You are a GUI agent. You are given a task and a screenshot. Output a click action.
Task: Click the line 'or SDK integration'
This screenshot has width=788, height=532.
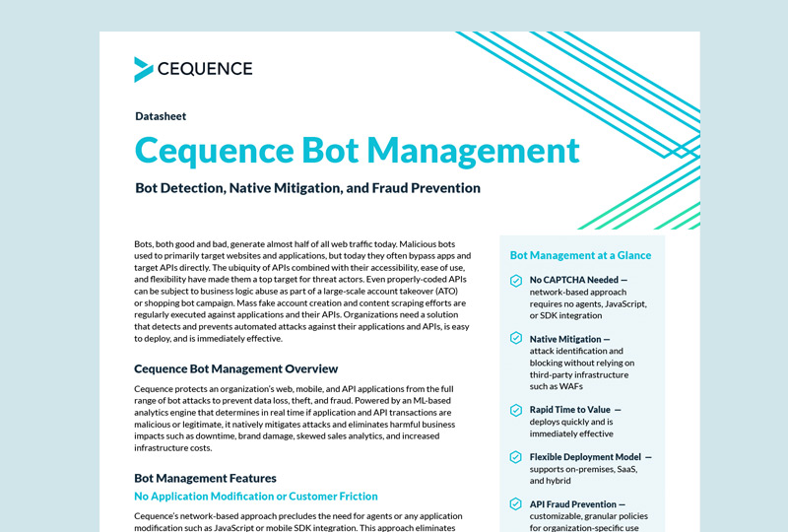coord(565,316)
